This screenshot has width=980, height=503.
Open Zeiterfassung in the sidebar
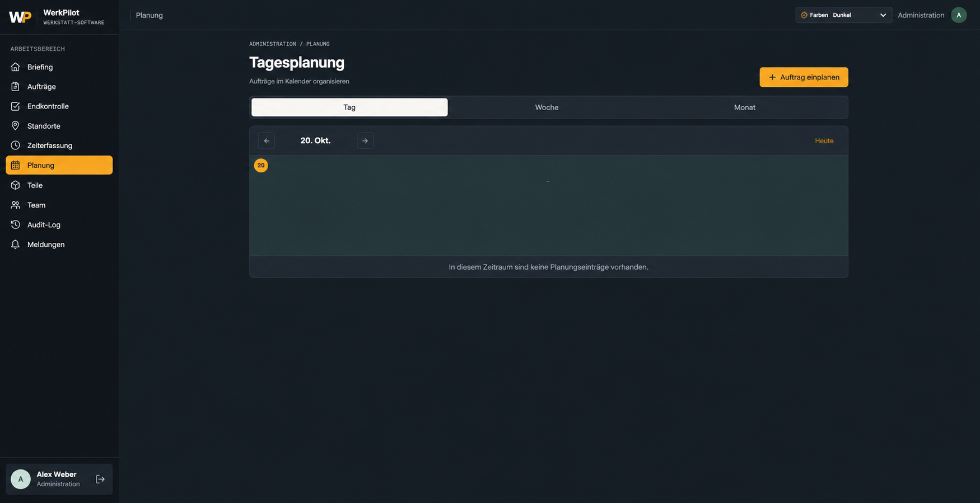(59, 145)
